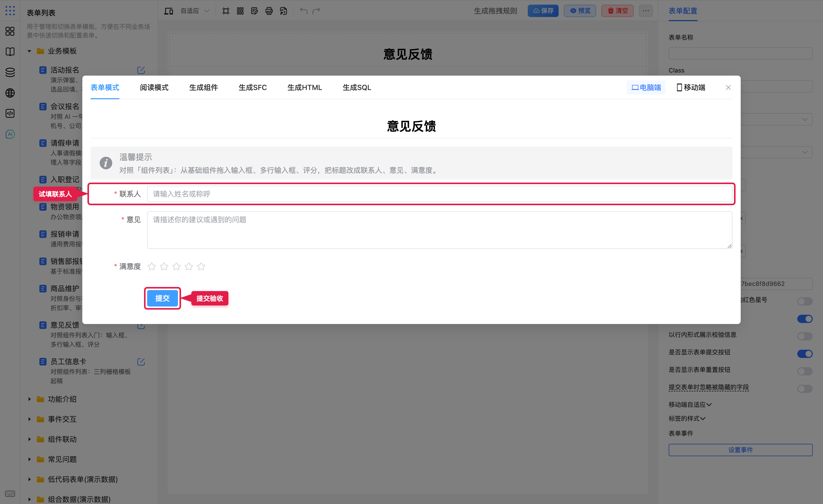
Task: Click edit icon next to 活动报名 template
Action: click(141, 70)
